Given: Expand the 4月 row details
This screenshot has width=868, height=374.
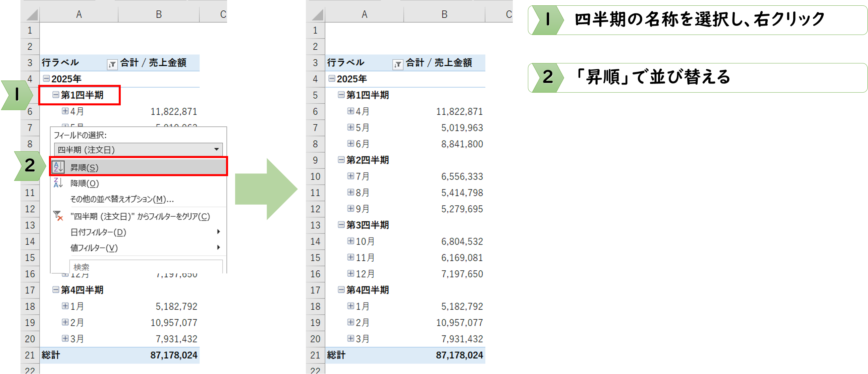Looking at the screenshot, I should 64,111.
